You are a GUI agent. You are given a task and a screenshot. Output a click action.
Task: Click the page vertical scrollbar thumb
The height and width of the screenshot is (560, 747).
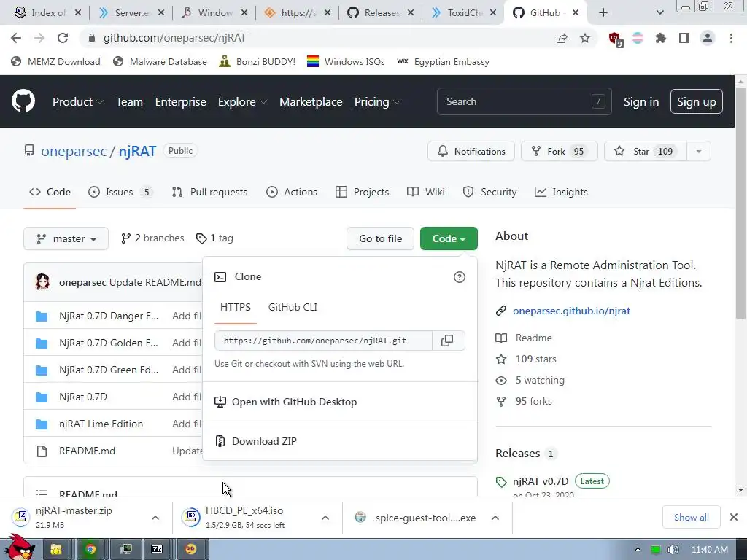tap(740, 203)
